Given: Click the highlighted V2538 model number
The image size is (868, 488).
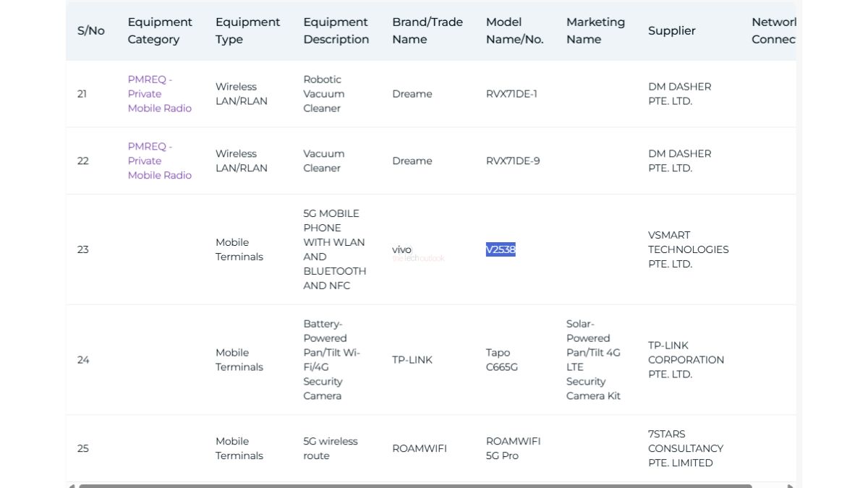Looking at the screenshot, I should (501, 249).
